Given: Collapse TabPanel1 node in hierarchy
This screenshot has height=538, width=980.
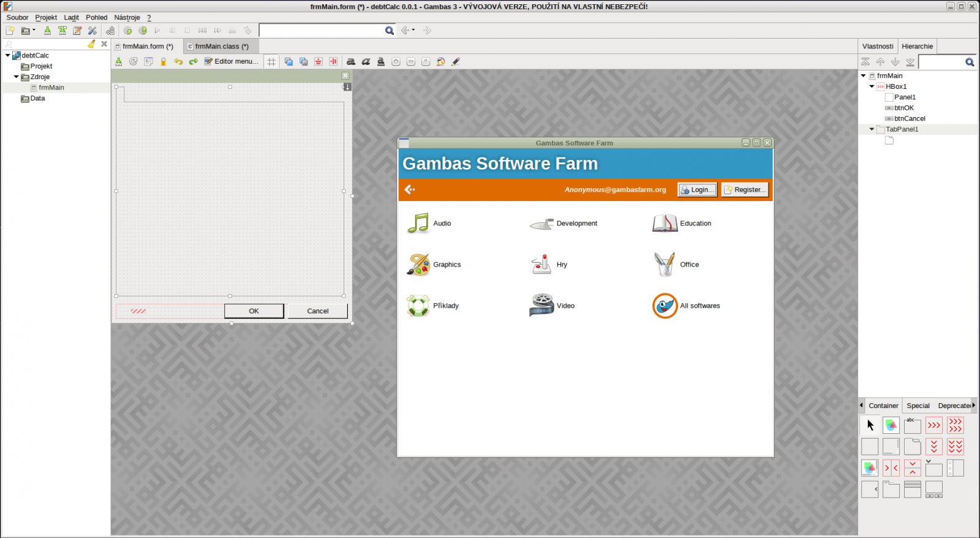Looking at the screenshot, I should (x=872, y=129).
